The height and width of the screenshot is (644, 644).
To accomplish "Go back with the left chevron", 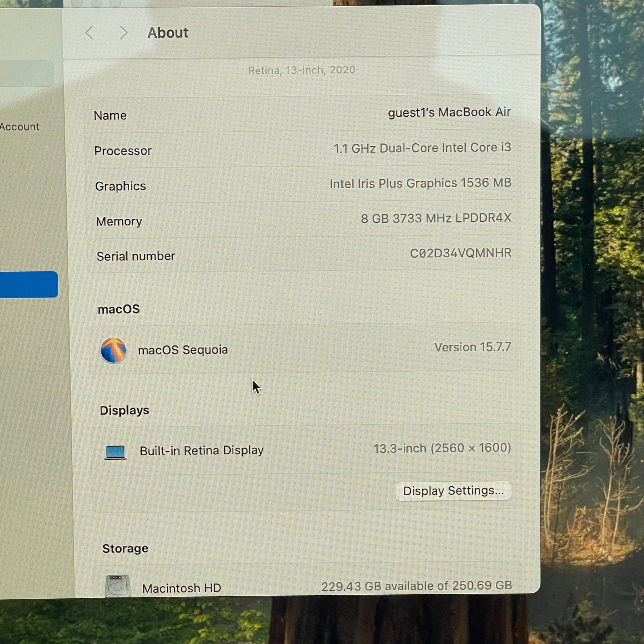I will (x=89, y=33).
